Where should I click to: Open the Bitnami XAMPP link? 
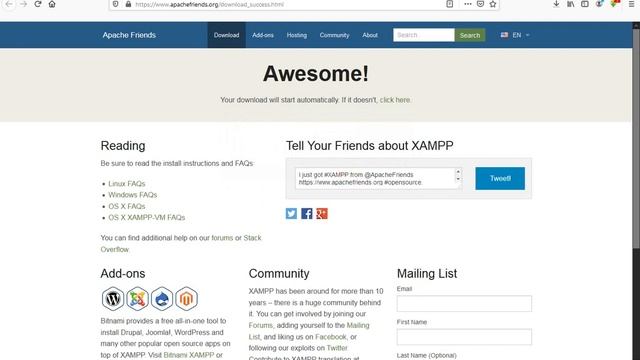[x=189, y=355]
